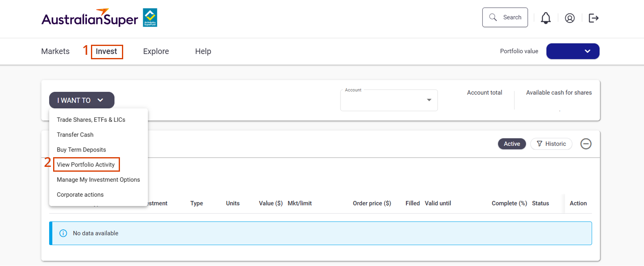Expand the Portfolio value dropdown
Viewport: 644px width, 266px height.
(x=572, y=51)
